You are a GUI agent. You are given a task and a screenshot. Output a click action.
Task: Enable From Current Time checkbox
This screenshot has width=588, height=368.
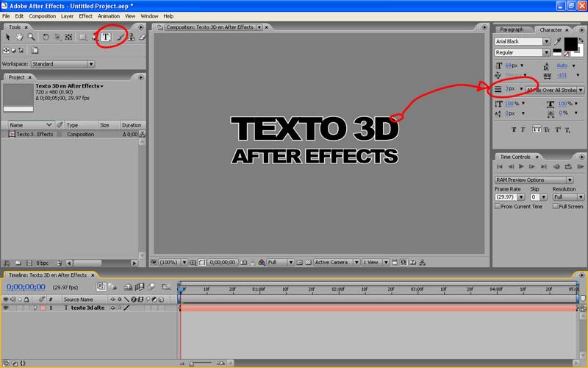pos(498,206)
